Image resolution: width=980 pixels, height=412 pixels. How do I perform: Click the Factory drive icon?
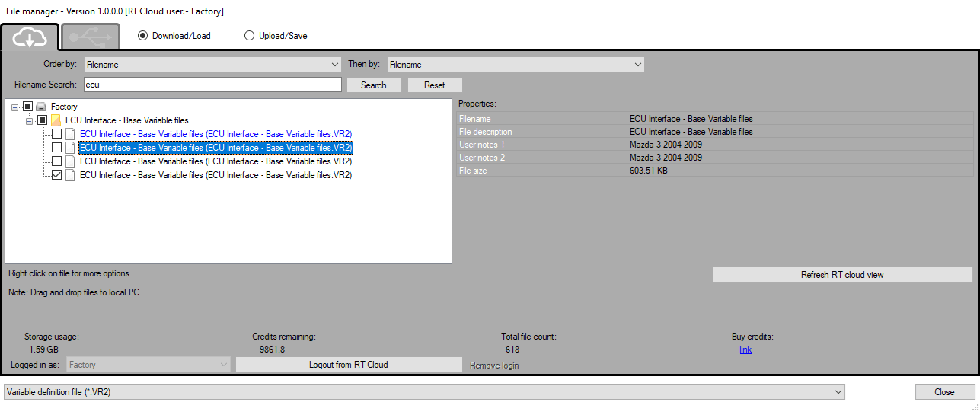(42, 107)
